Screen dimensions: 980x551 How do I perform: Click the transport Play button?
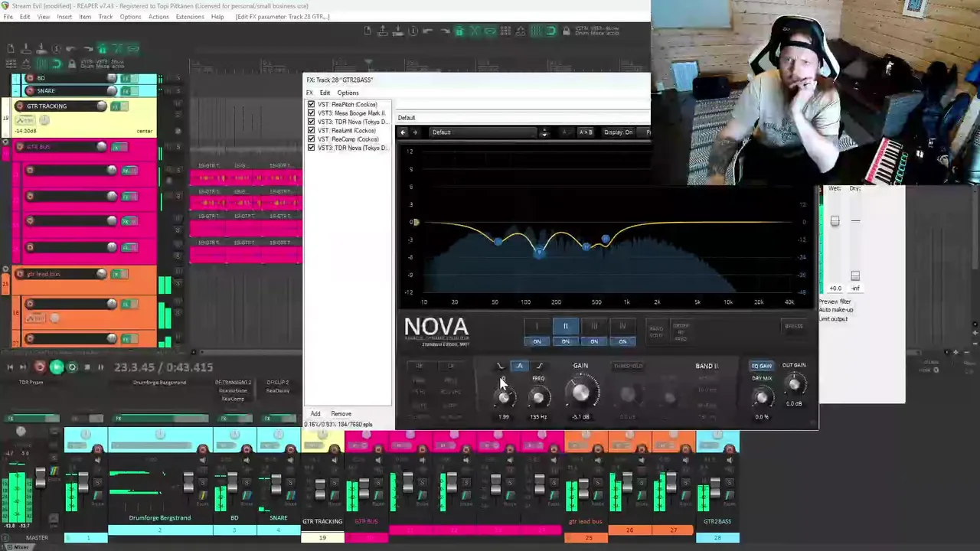tap(56, 367)
